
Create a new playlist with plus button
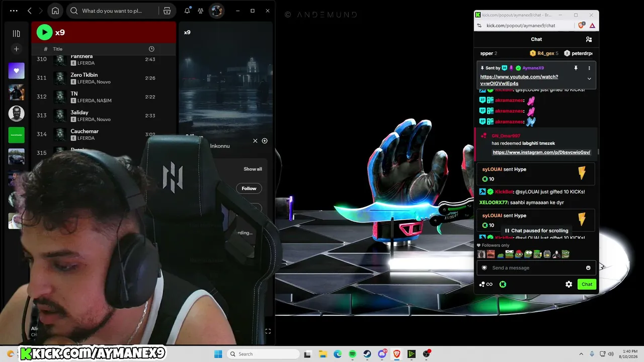tap(16, 49)
